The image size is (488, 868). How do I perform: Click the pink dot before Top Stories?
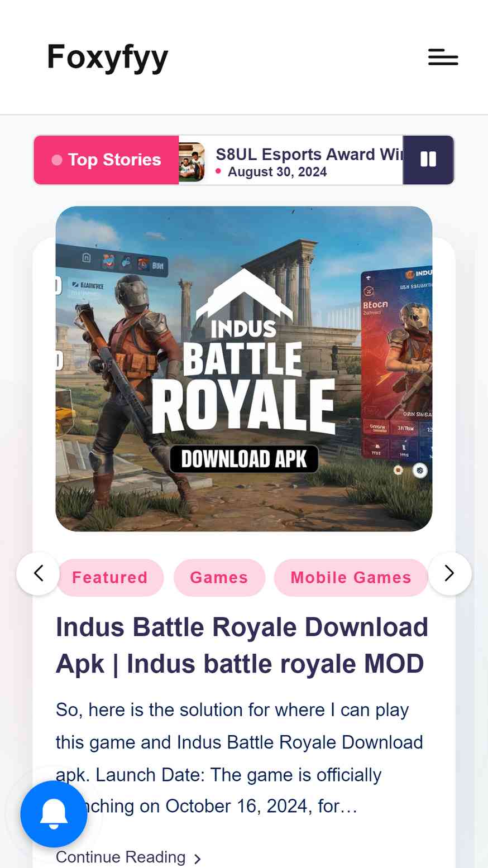click(57, 160)
